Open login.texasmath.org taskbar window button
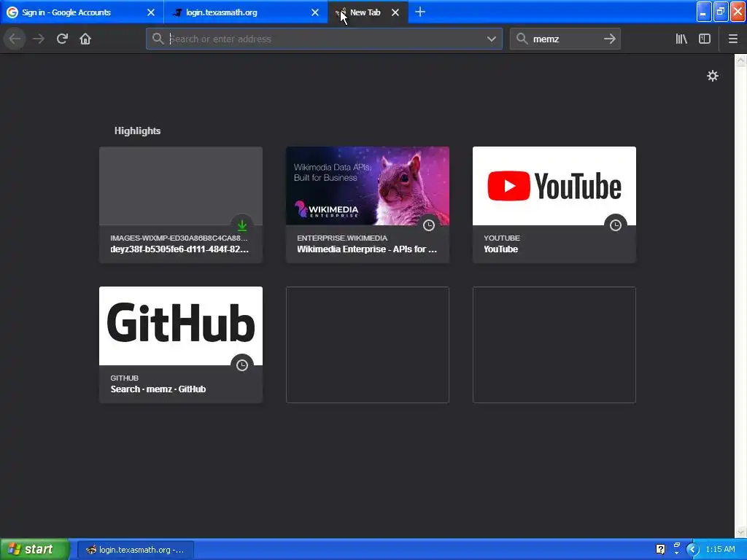Viewport: 747px width, 560px height. [x=135, y=550]
